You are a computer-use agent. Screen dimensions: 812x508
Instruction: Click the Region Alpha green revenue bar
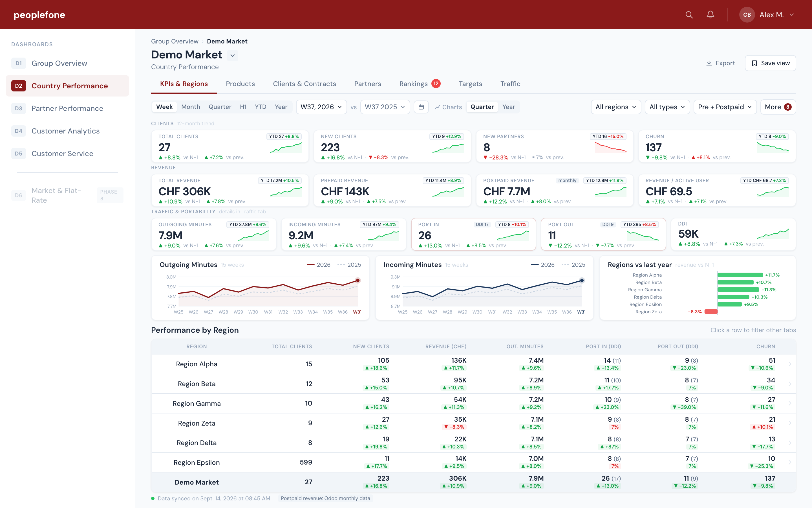pyautogui.click(x=740, y=275)
